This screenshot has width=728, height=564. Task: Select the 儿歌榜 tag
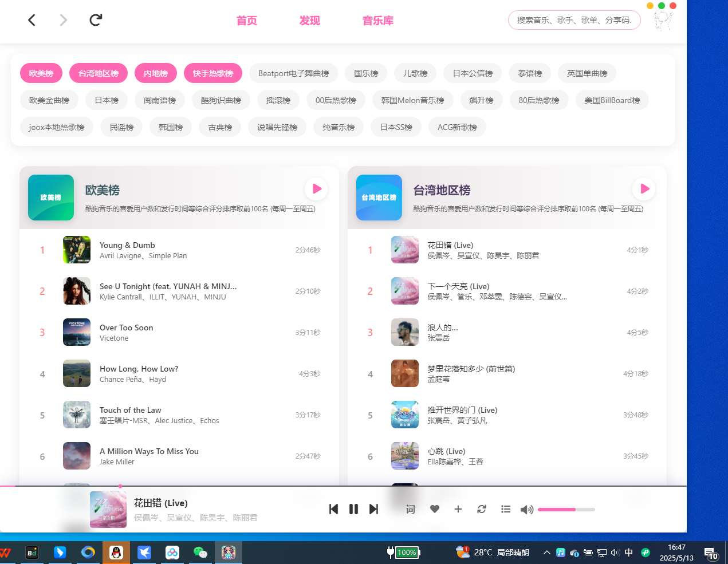(415, 73)
